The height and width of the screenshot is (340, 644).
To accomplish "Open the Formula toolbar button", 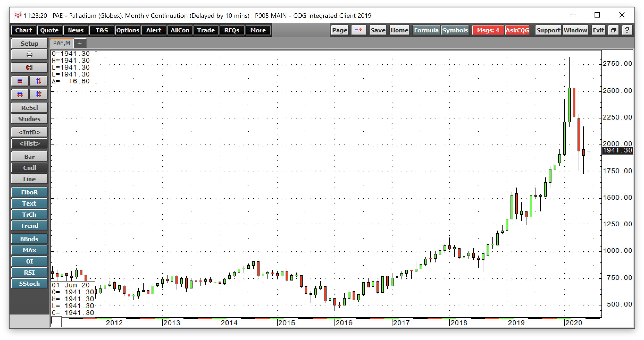I will coord(426,30).
